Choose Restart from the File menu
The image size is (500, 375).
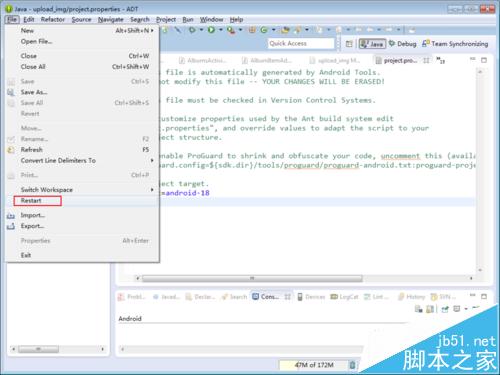tap(82, 201)
